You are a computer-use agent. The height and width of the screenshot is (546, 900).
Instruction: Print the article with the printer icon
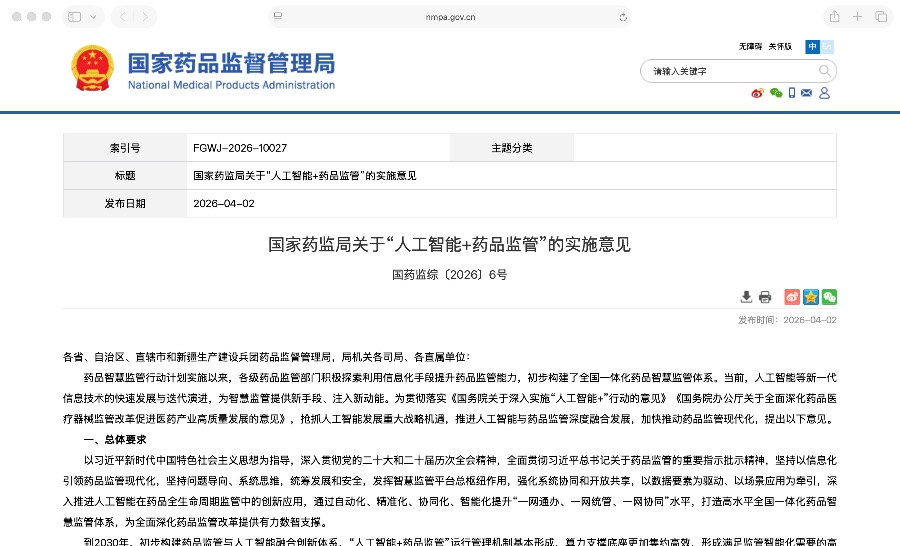[x=765, y=297]
